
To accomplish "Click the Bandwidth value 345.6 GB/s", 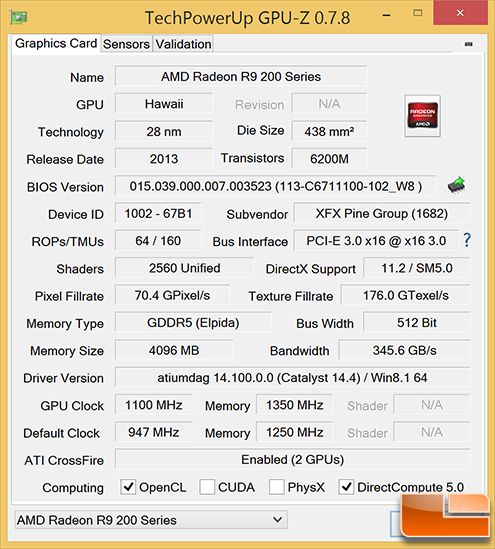I will [404, 350].
